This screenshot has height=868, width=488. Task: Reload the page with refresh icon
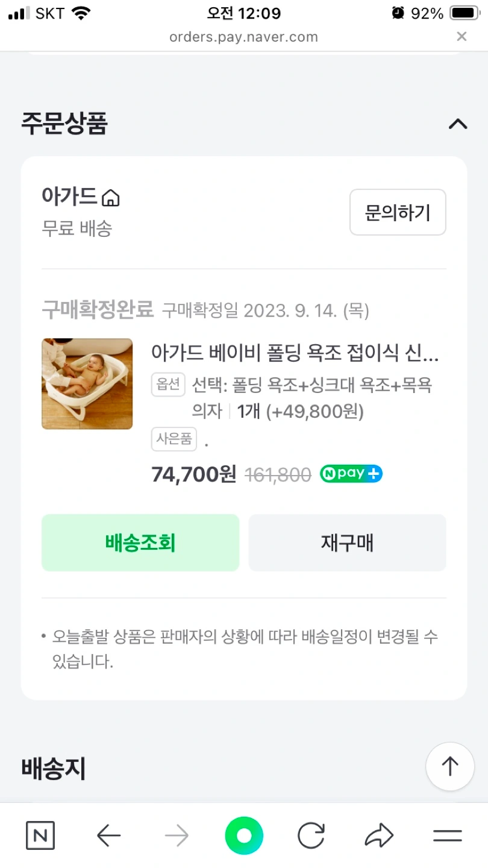[311, 836]
